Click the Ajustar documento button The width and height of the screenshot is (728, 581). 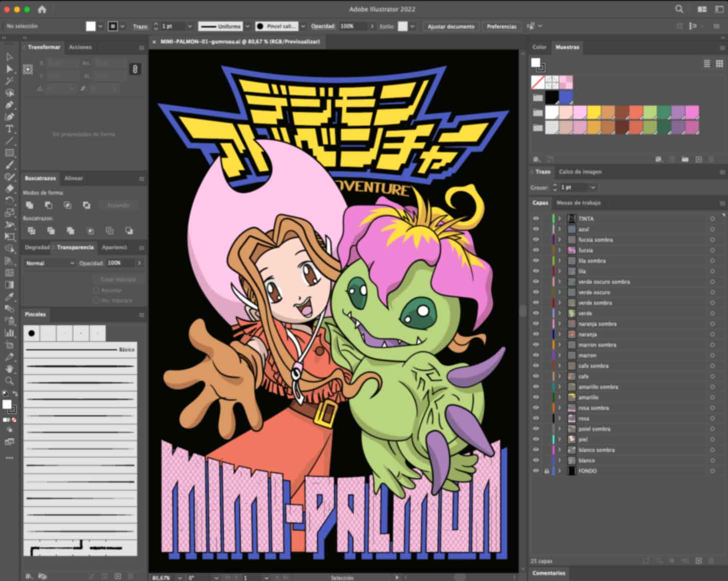451,27
